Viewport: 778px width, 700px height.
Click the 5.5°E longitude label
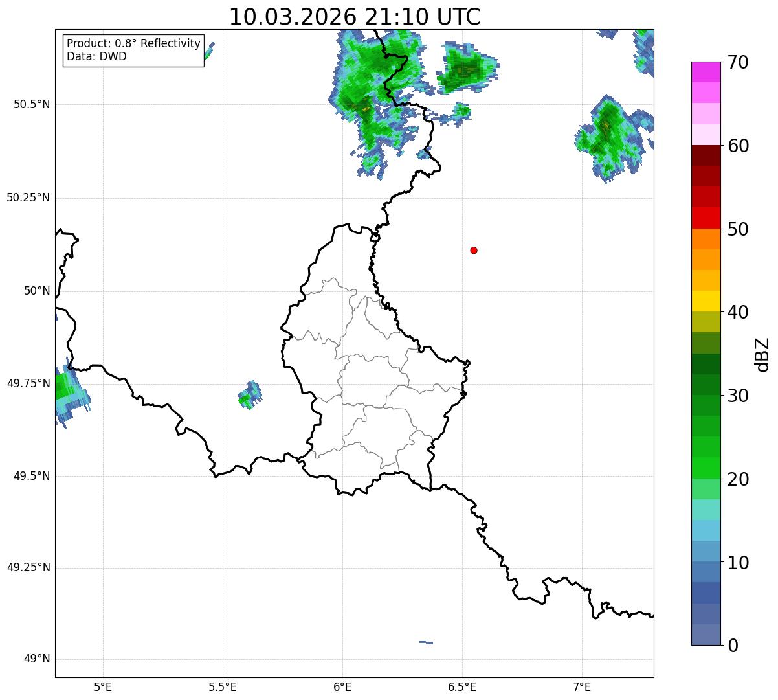coord(223,687)
